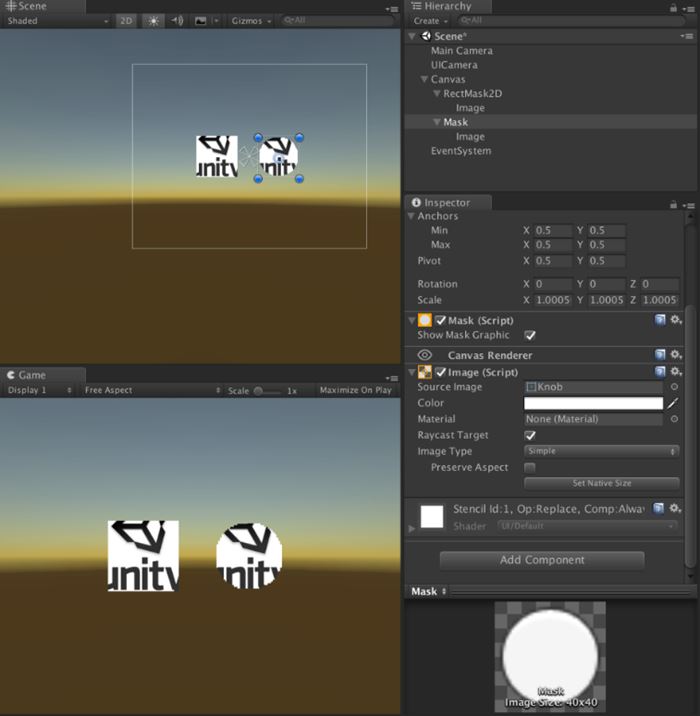
Task: Click the Add Component button
Action: pyautogui.click(x=541, y=560)
